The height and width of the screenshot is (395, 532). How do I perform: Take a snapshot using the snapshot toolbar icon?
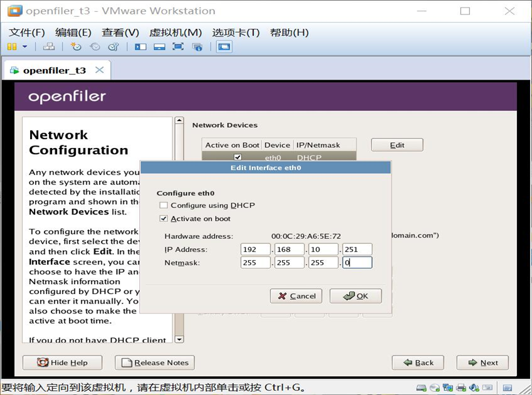point(76,46)
